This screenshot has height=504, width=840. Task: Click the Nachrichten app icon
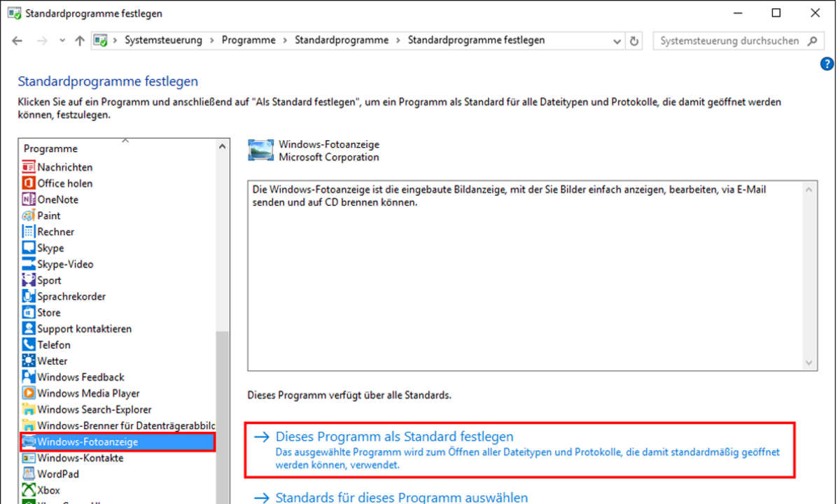[29, 167]
